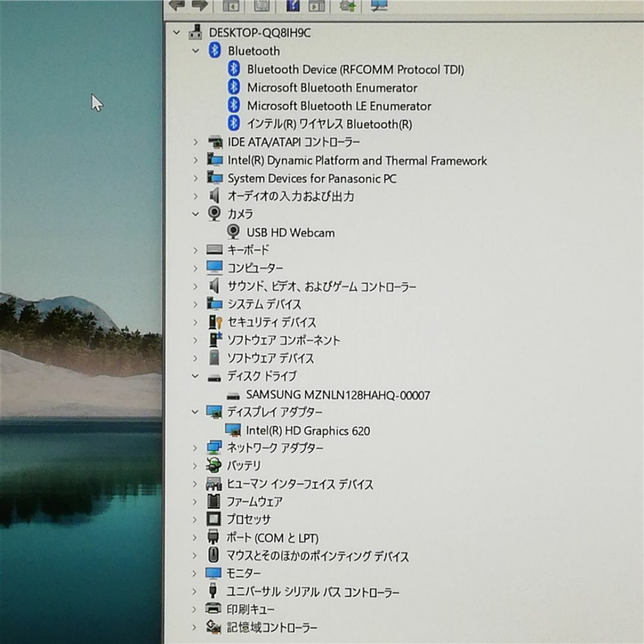644x644 pixels.
Task: Select Intel(R) HD Graphics 620 adapter
Action: (308, 431)
